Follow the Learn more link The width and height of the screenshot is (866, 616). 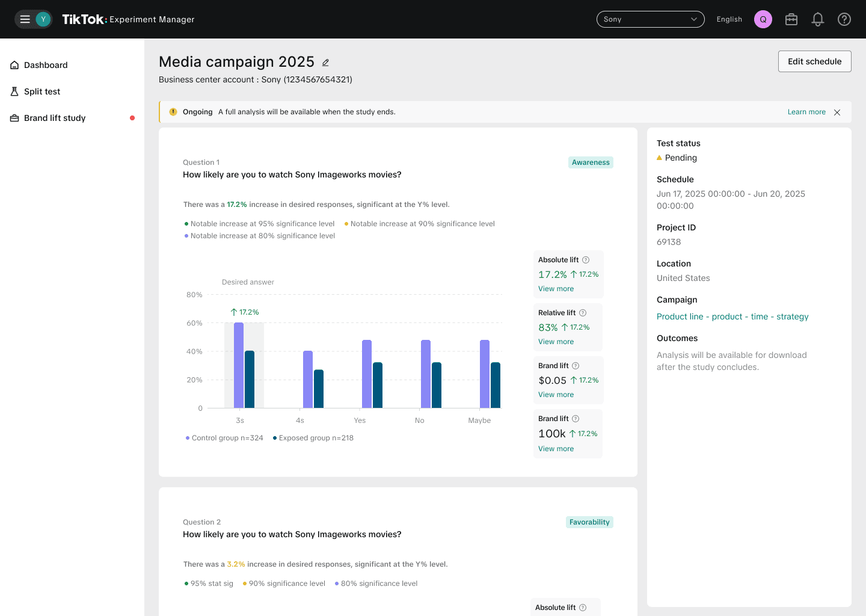(806, 112)
